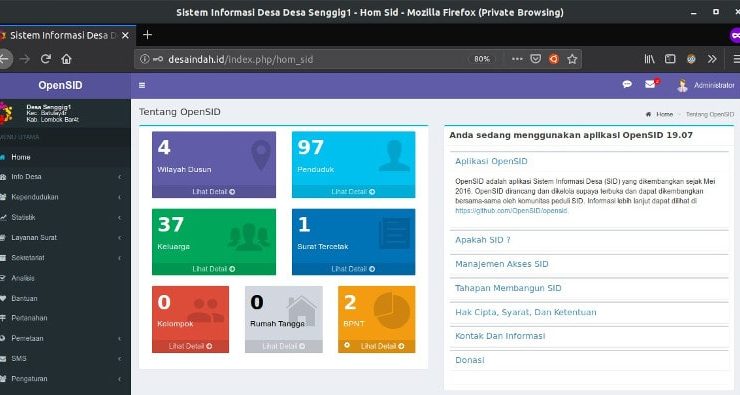
Task: Click the settings gear on BPNT card
Action: click(x=347, y=345)
